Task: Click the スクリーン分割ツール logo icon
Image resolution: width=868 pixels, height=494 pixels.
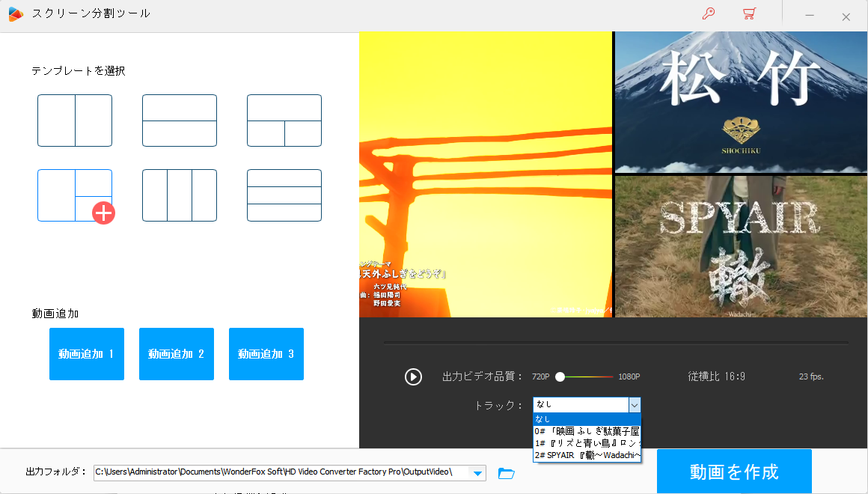Action: pyautogui.click(x=16, y=13)
